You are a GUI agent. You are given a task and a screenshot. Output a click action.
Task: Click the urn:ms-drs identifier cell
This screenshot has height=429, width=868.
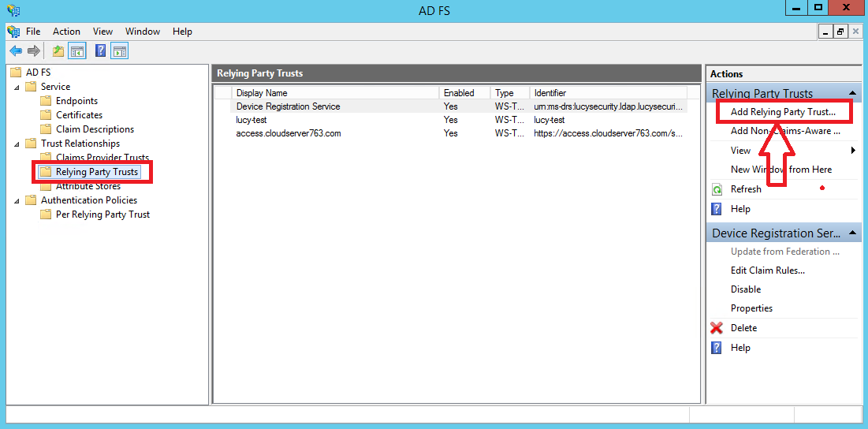[609, 106]
